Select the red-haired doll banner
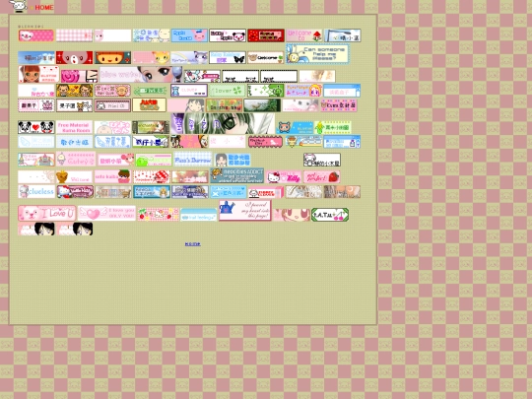 (38, 74)
